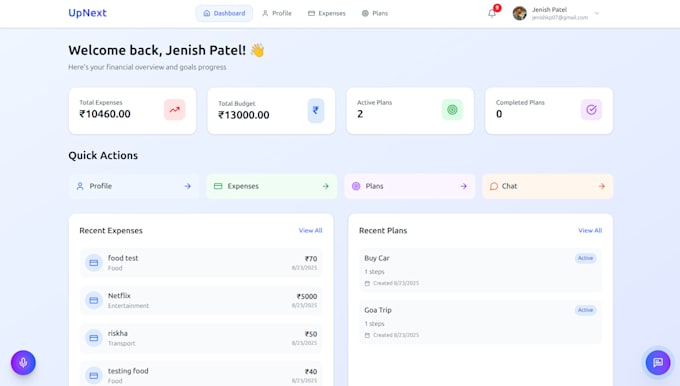Click the arrow on Chat quick action

(x=601, y=186)
